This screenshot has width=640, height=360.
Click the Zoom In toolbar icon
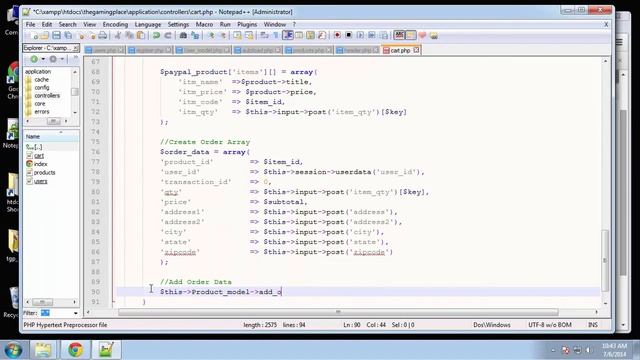pos(211,36)
